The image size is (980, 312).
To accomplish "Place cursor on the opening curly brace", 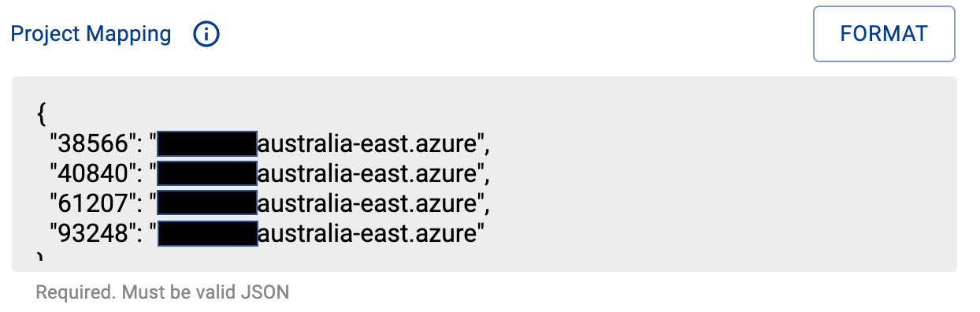I will click(x=42, y=114).
